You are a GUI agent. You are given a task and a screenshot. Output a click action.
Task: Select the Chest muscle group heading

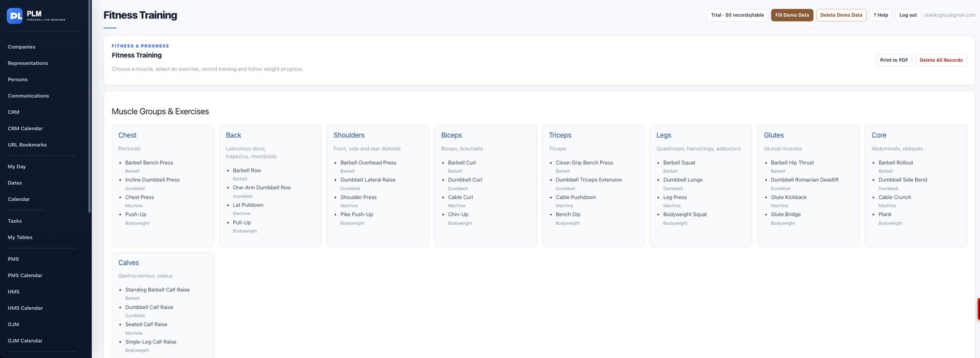pos(127,135)
